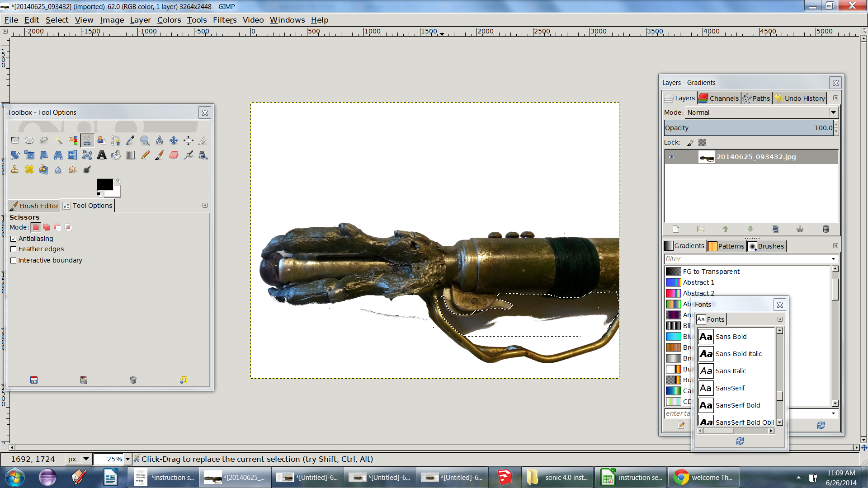Activate the Zoom magnifier tool
Image resolution: width=868 pixels, height=488 pixels.
[145, 141]
